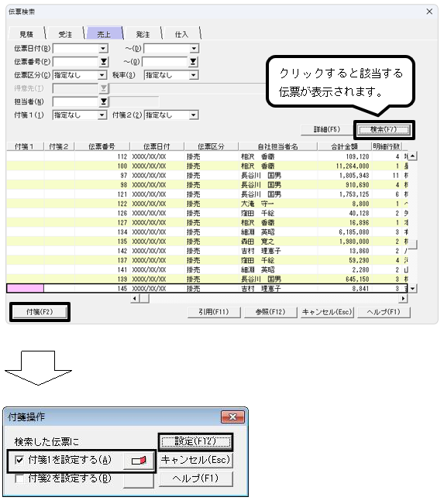Expand the 伝票区分 dropdown

click(x=102, y=75)
